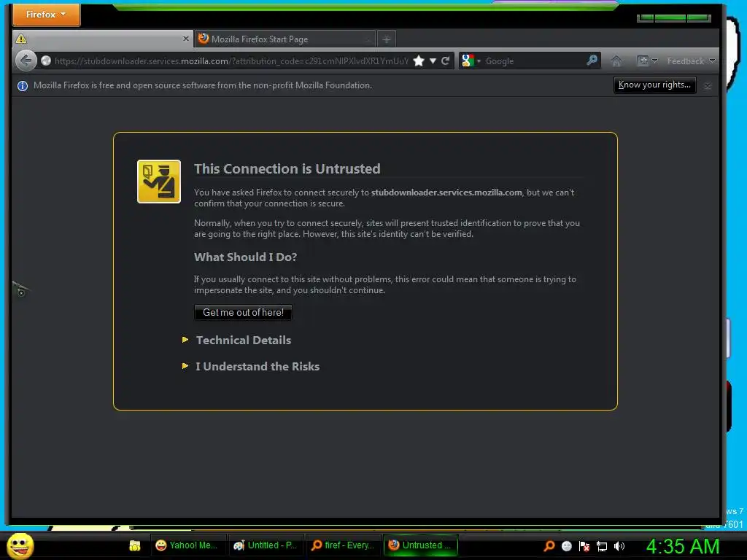Open the volume speaker tray icon
This screenshot has height=560, width=747.
coord(619,546)
